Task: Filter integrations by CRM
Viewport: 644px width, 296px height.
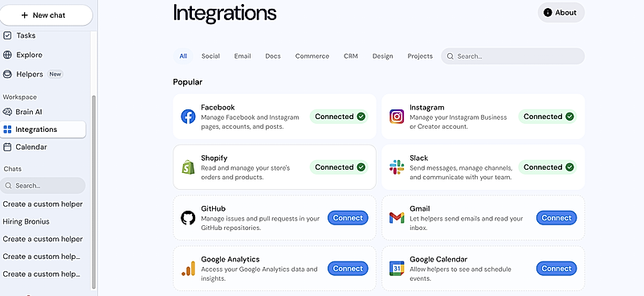Action: click(351, 56)
